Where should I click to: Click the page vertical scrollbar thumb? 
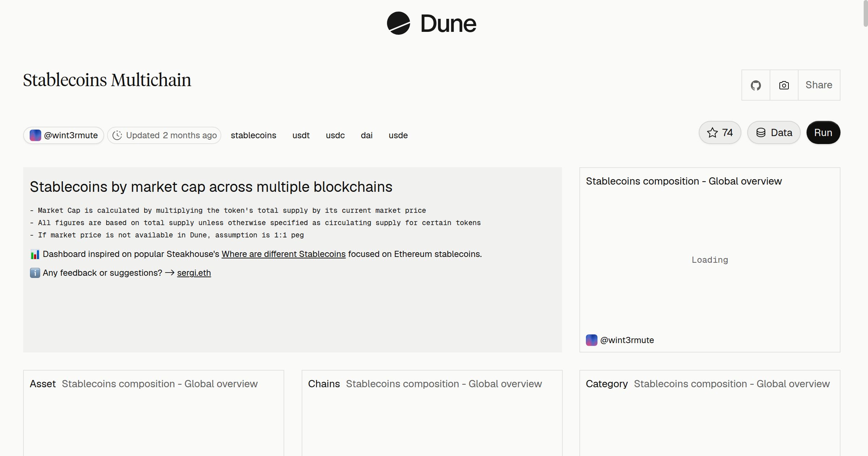tap(865, 13)
